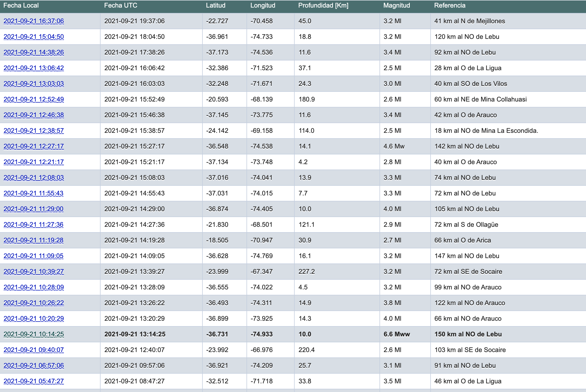The width and height of the screenshot is (586, 392).
Task: Open the 2021-09-21 11:29:00 event link
Action: coord(34,209)
